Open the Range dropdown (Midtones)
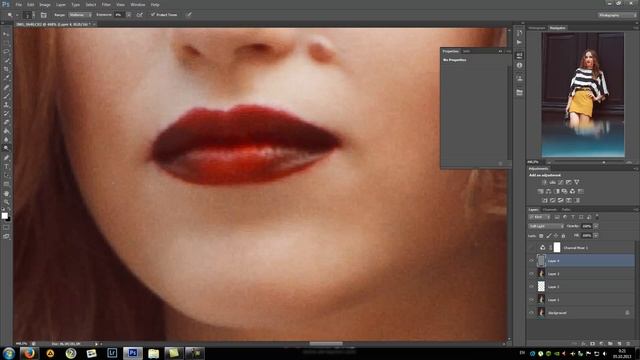640x360 pixels. [x=80, y=15]
